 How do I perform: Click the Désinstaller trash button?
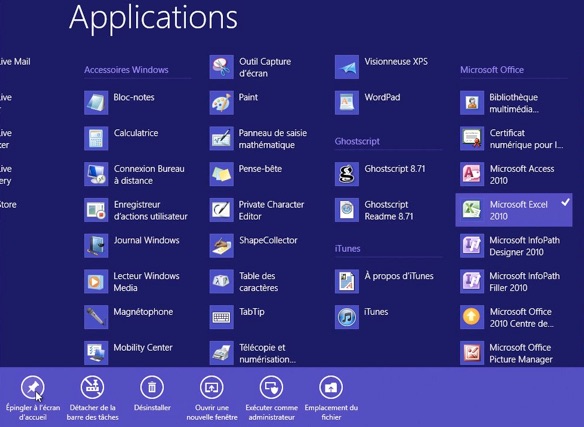click(152, 393)
